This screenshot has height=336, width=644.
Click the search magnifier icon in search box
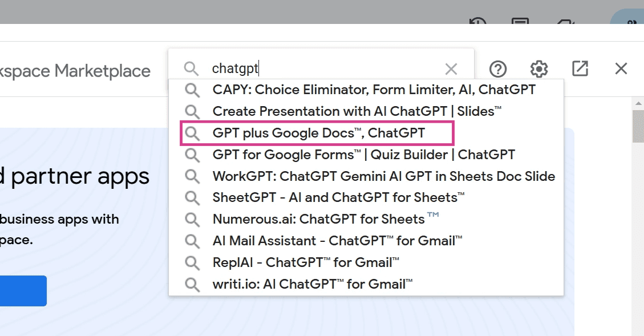point(191,68)
